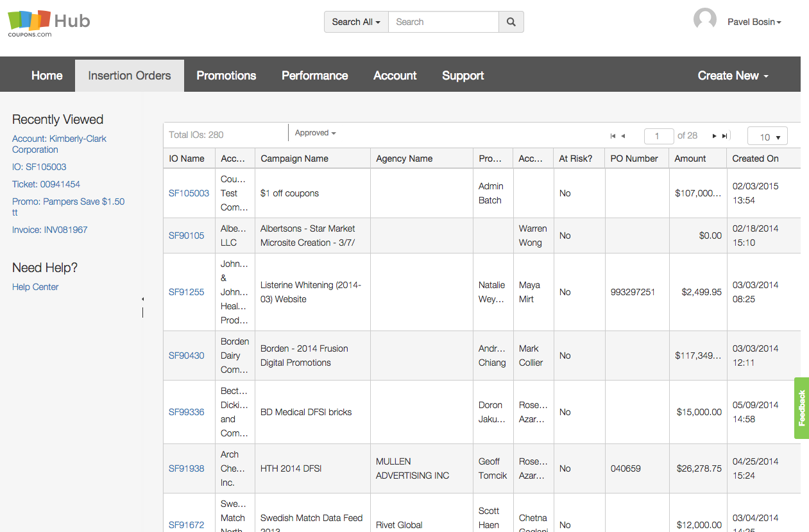This screenshot has width=809, height=532.
Task: Open insertion order SF90105
Action: point(186,236)
